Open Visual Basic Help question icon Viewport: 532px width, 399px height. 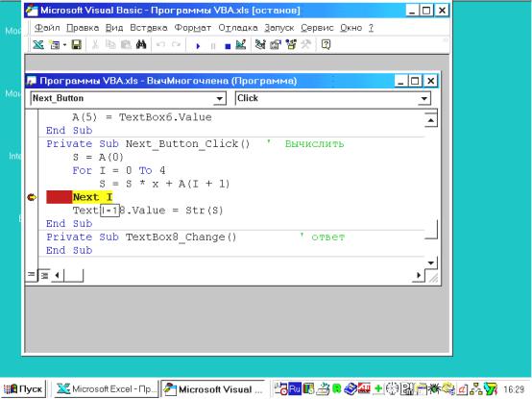point(326,44)
